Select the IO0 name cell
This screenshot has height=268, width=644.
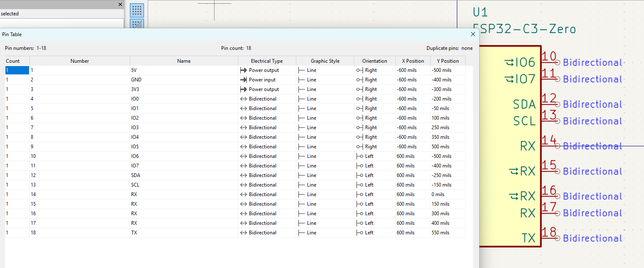(x=184, y=99)
